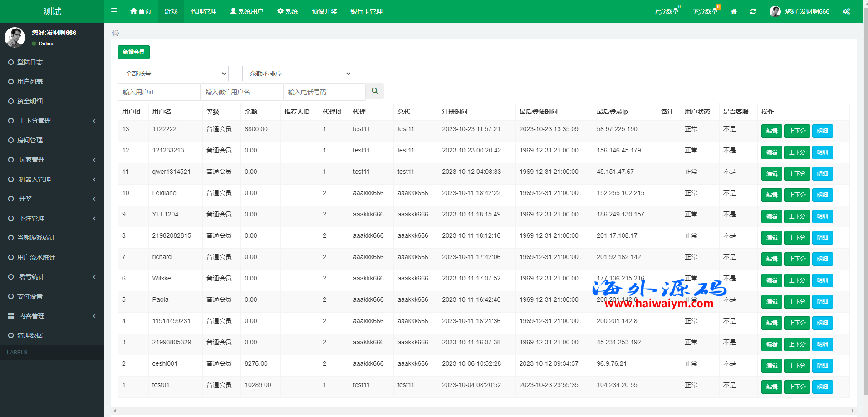Click the 上分数量 notification indicator
Image resolution: width=868 pixels, height=417 pixels.
pos(666,11)
